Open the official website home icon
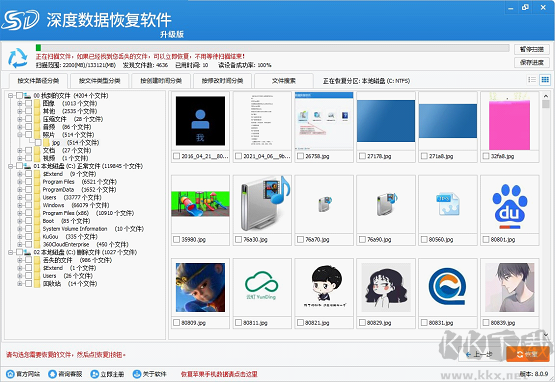The image size is (555, 382). [10, 374]
